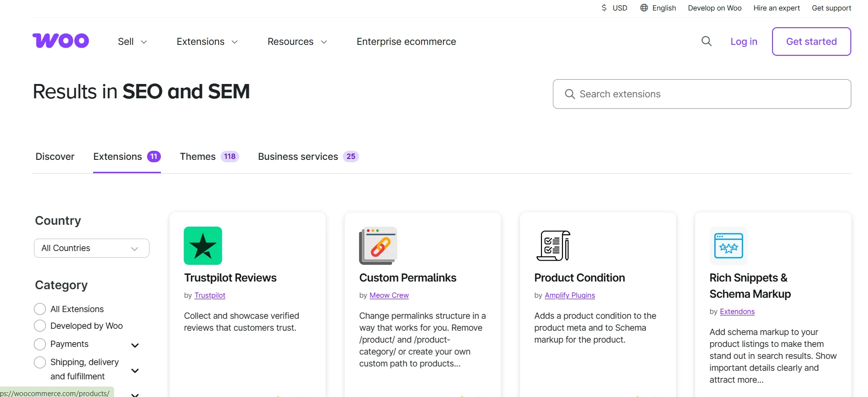Open the Trustpilot Reviews title

pos(230,278)
